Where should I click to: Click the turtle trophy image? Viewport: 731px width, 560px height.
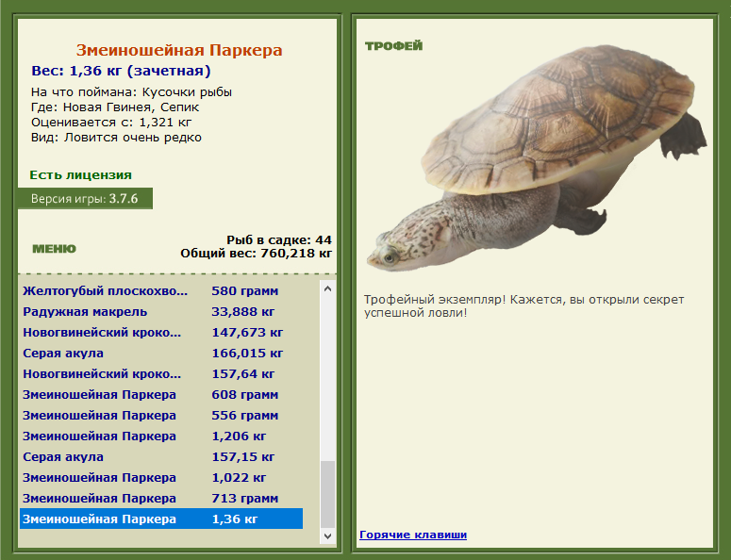click(x=536, y=158)
